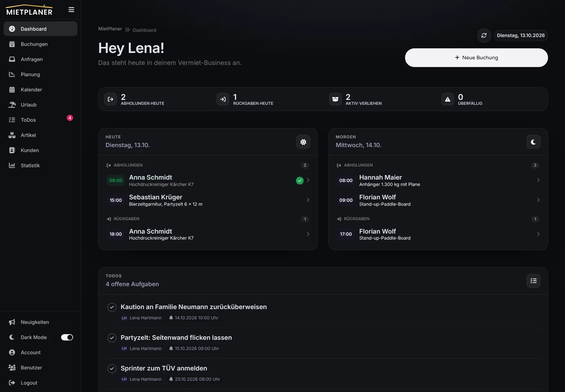Click Logout in the sidebar
565x392 pixels.
pos(40,383)
